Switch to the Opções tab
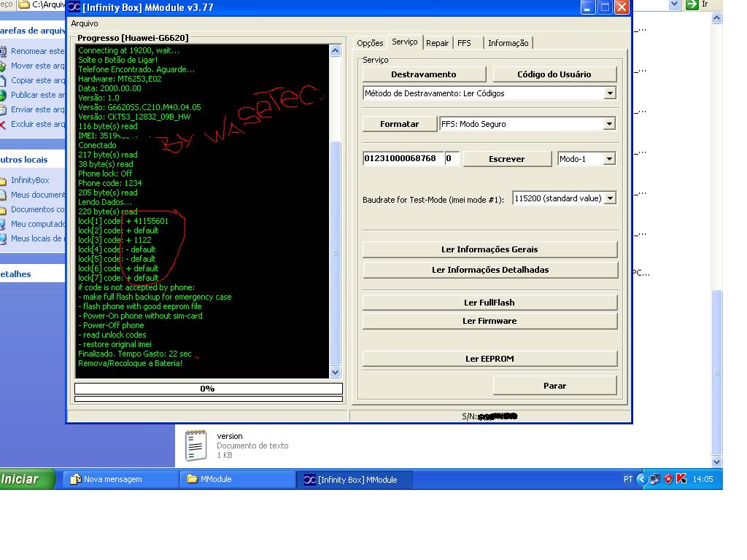747x560 pixels. 370,43
